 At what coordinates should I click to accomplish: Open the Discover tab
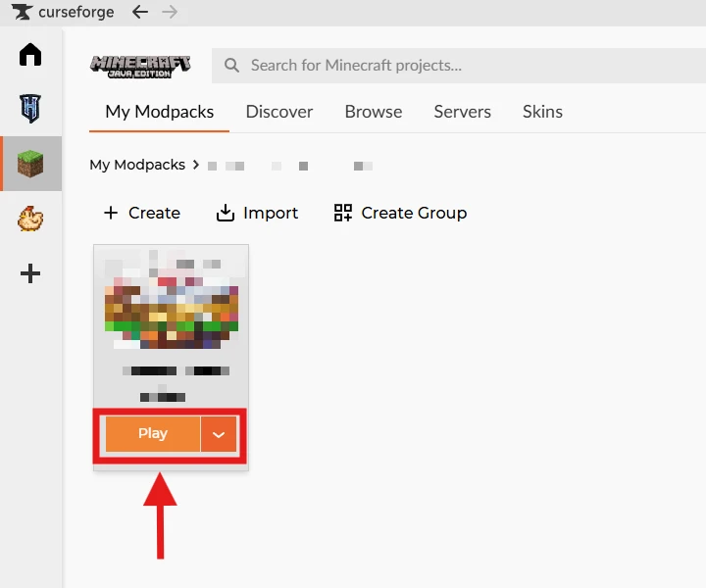(x=279, y=112)
